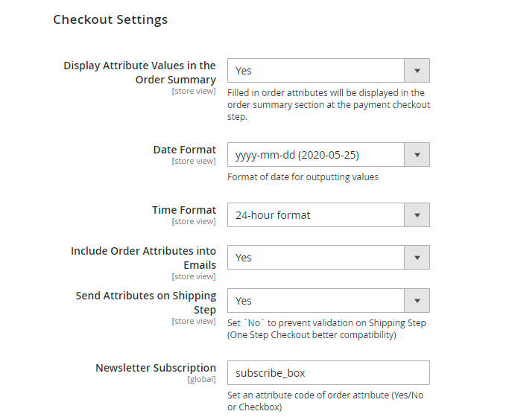Click 'Send Attributes on Shipping Step' label
This screenshot has height=420, width=509.
(x=146, y=302)
